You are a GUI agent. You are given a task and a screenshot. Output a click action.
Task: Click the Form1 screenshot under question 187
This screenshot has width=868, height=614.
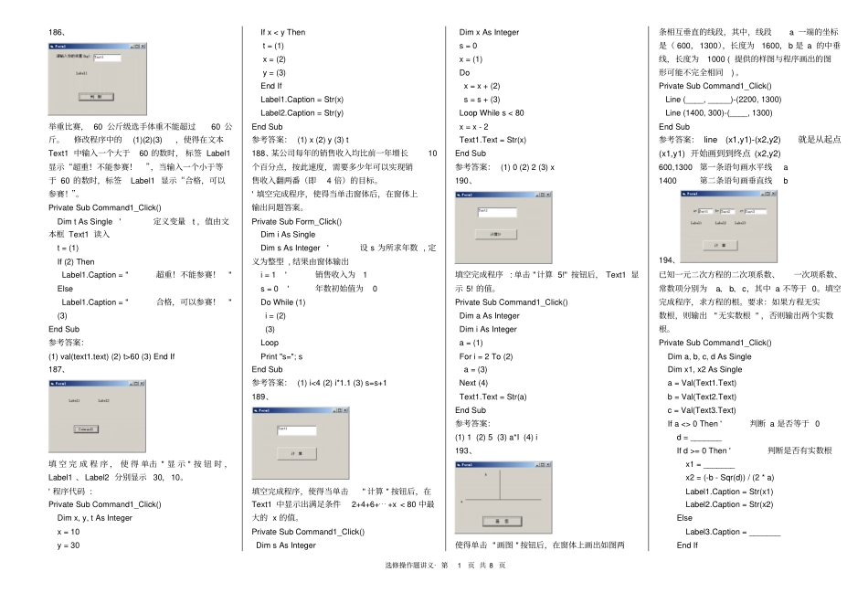click(x=98, y=417)
